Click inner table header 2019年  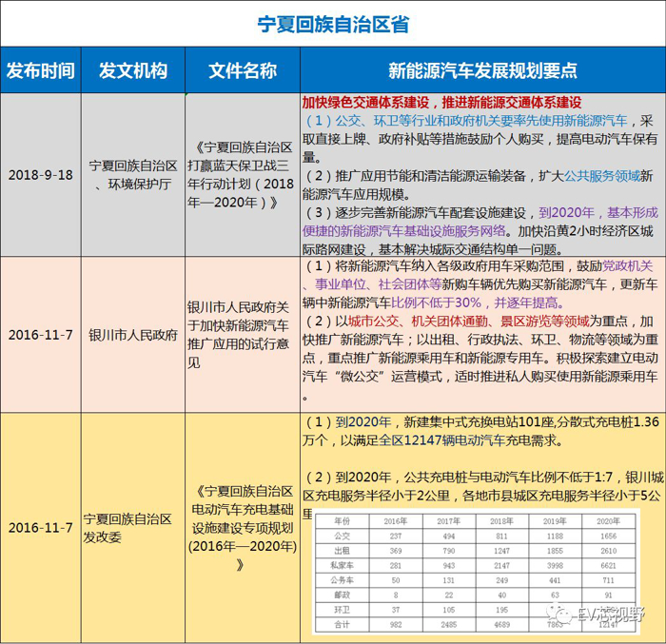point(555,520)
